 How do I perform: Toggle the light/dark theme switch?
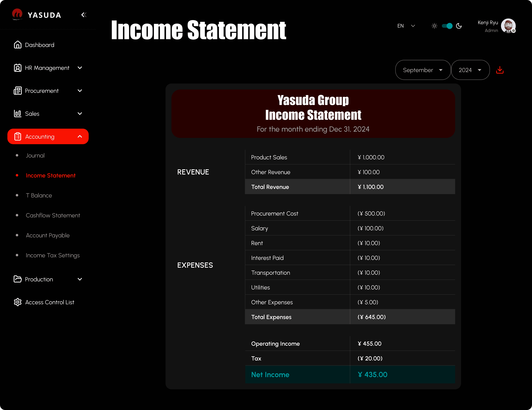click(x=447, y=26)
